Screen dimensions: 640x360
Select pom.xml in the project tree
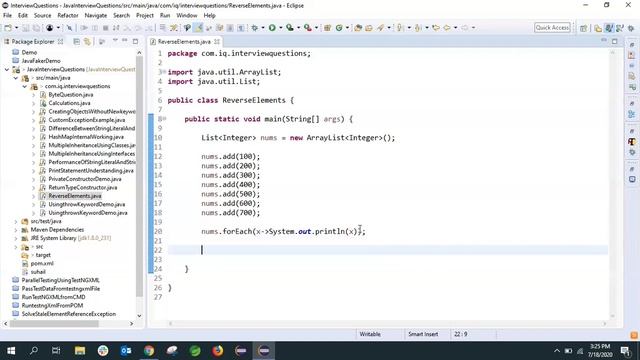click(x=42, y=263)
